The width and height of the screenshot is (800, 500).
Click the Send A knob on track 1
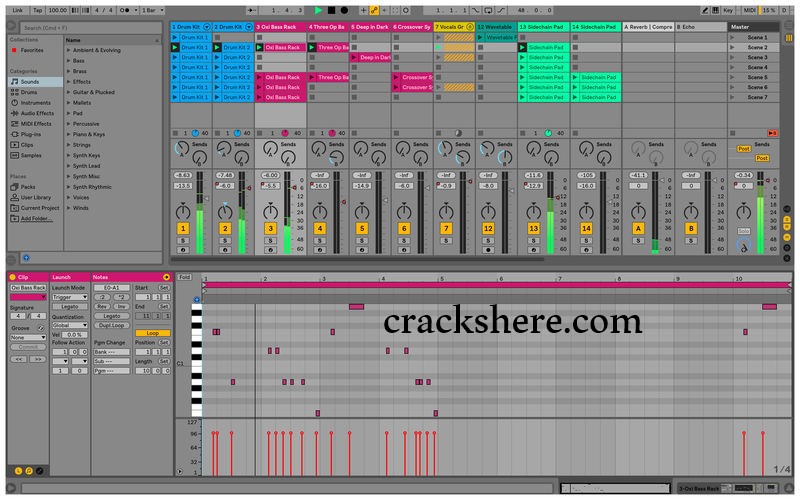click(x=181, y=148)
